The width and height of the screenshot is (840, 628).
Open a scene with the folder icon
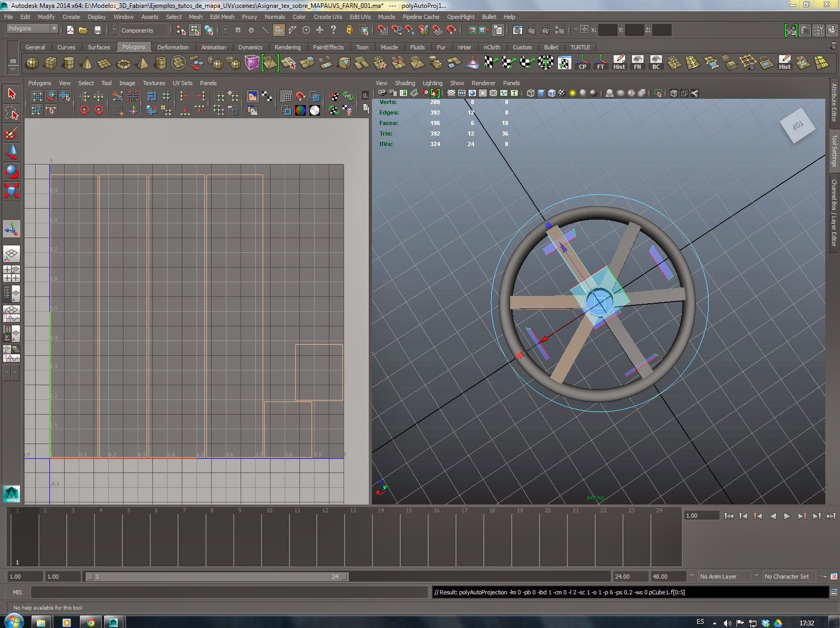click(x=83, y=30)
